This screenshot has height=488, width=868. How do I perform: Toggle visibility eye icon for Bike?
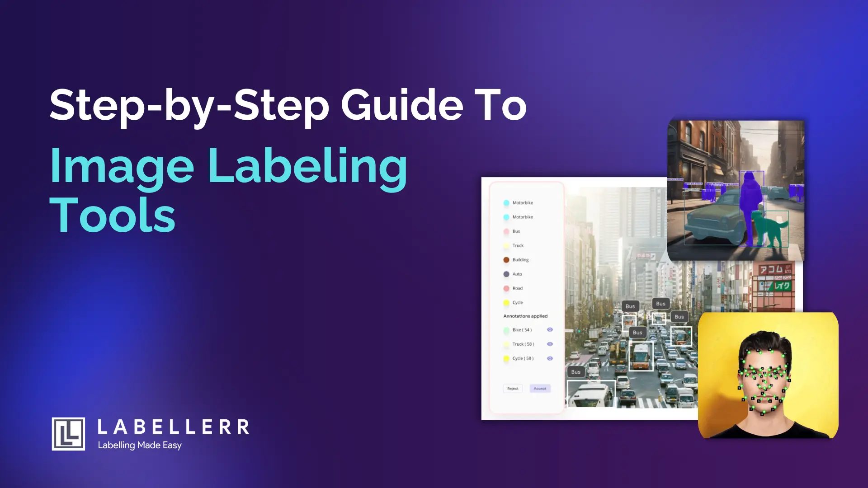tap(551, 329)
